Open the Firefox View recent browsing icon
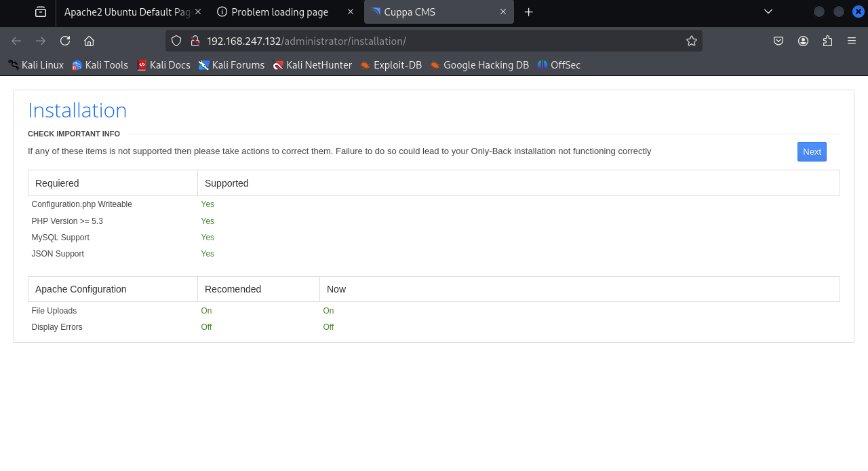 click(x=41, y=12)
